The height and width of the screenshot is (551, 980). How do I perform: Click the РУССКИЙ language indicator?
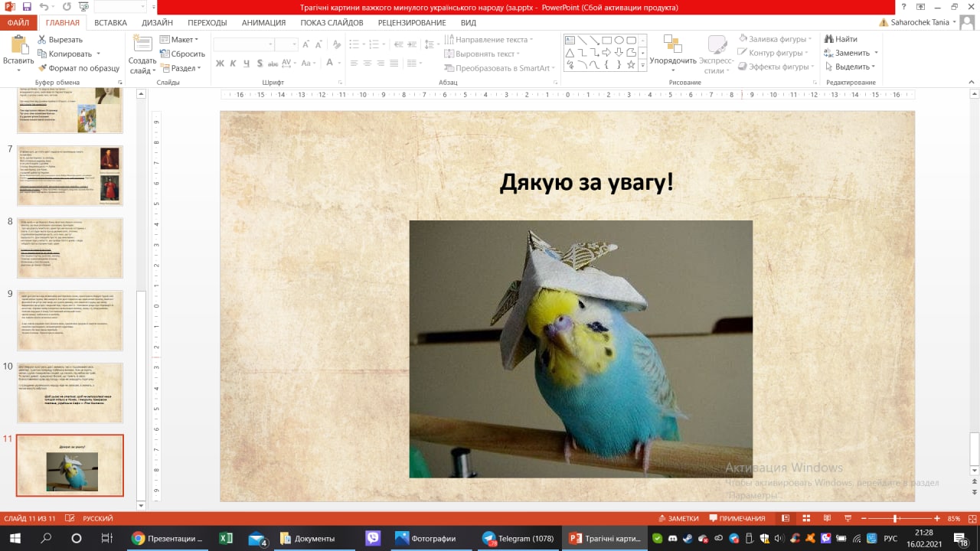click(97, 518)
